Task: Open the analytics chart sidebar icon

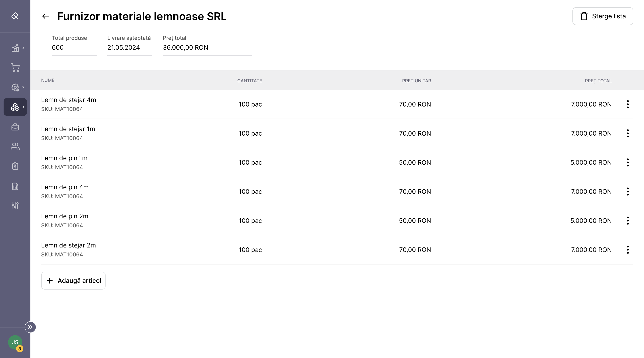Action: [x=15, y=48]
